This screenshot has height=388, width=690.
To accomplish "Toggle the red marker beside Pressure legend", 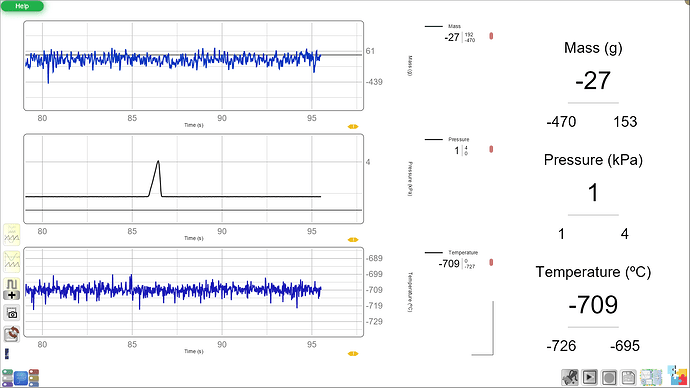I will (x=491, y=150).
